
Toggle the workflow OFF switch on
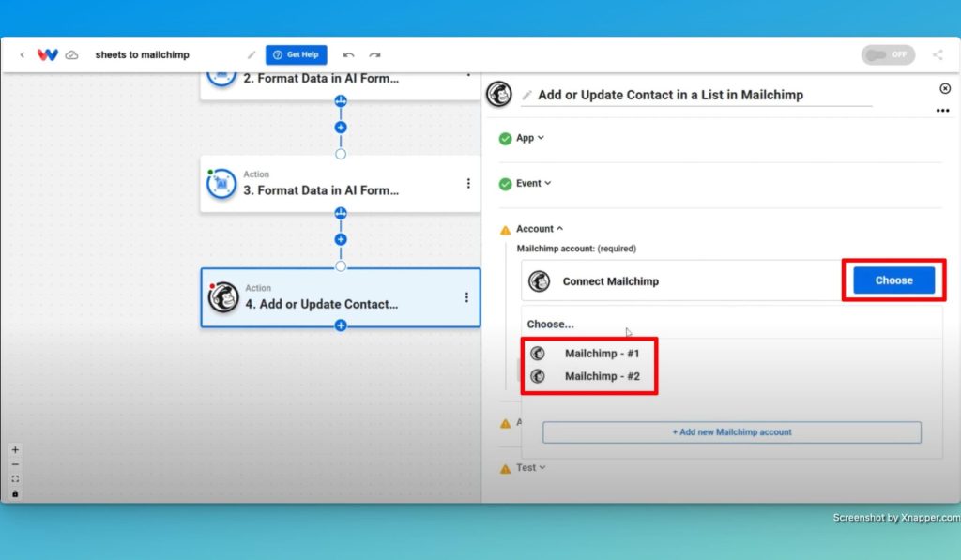click(x=888, y=54)
